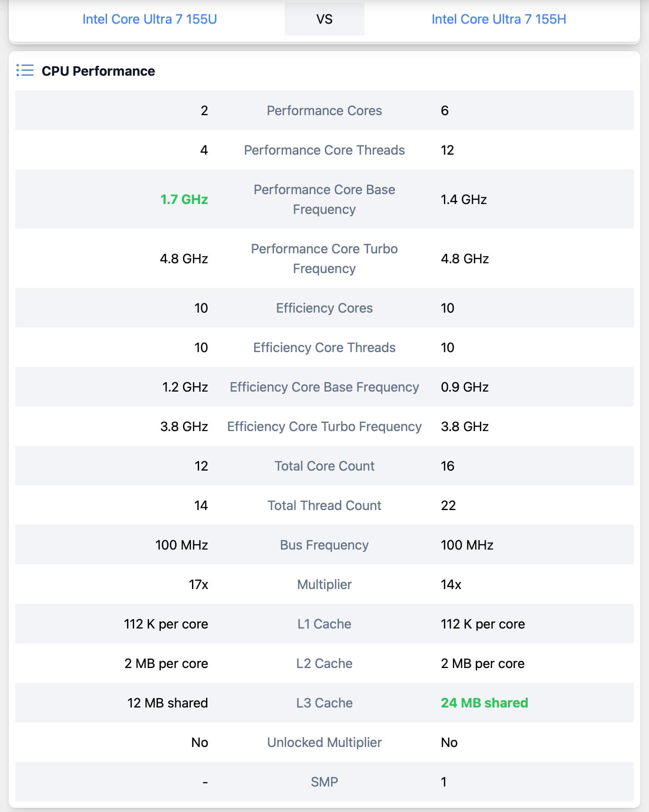The image size is (649, 812).
Task: Open the Intel Core Ultra 7 155H link
Action: pos(498,19)
